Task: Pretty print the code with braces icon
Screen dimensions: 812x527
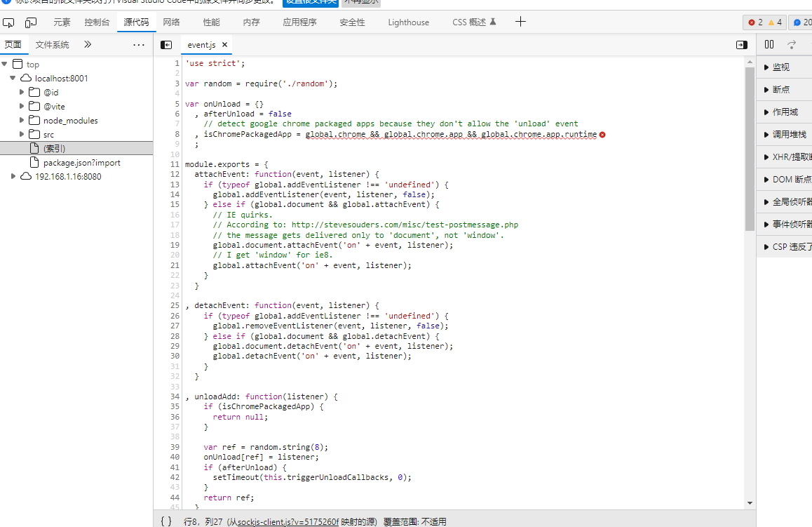Action: click(x=165, y=521)
